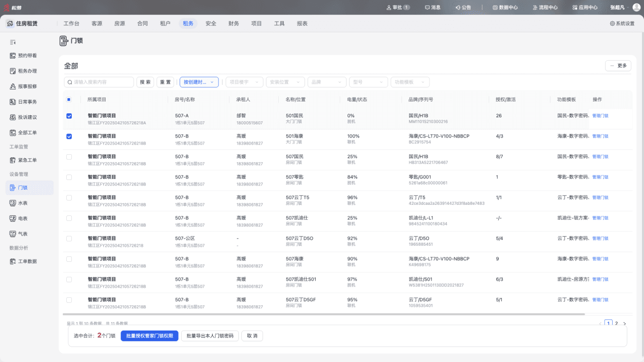Toggle the select-all header checkbox
This screenshot has height=362, width=644.
[x=69, y=100]
